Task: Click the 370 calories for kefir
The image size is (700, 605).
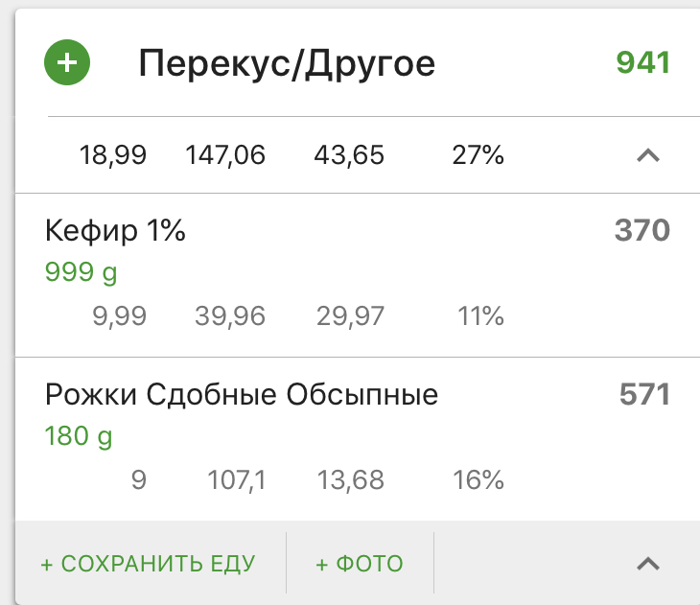Action: [x=642, y=231]
